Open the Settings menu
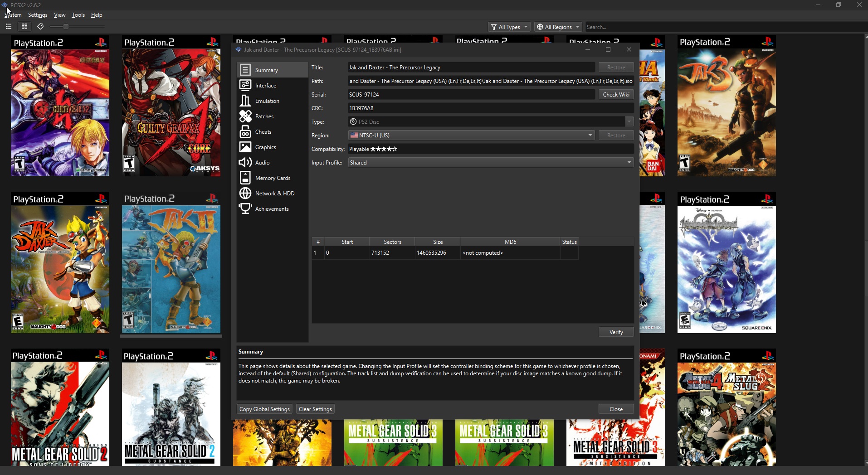Viewport: 868px width, 475px height. tap(38, 15)
